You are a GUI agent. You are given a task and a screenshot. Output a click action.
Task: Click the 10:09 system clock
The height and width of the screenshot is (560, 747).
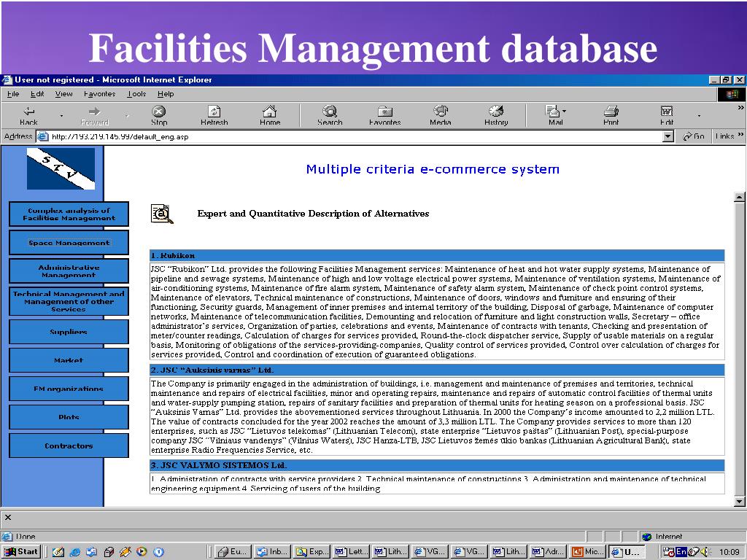(x=729, y=552)
